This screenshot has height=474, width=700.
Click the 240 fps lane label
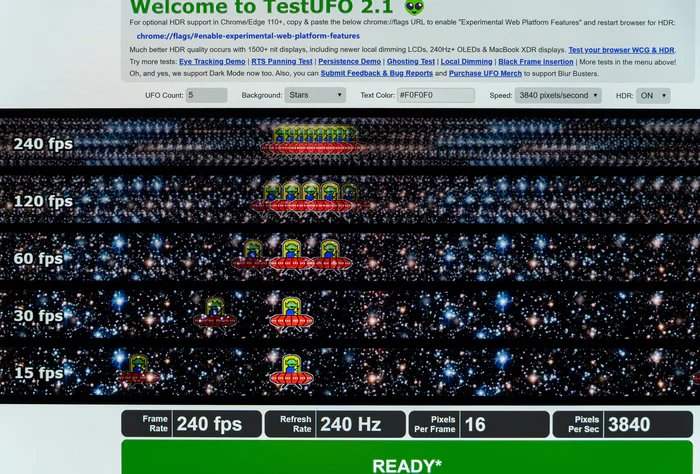43,144
